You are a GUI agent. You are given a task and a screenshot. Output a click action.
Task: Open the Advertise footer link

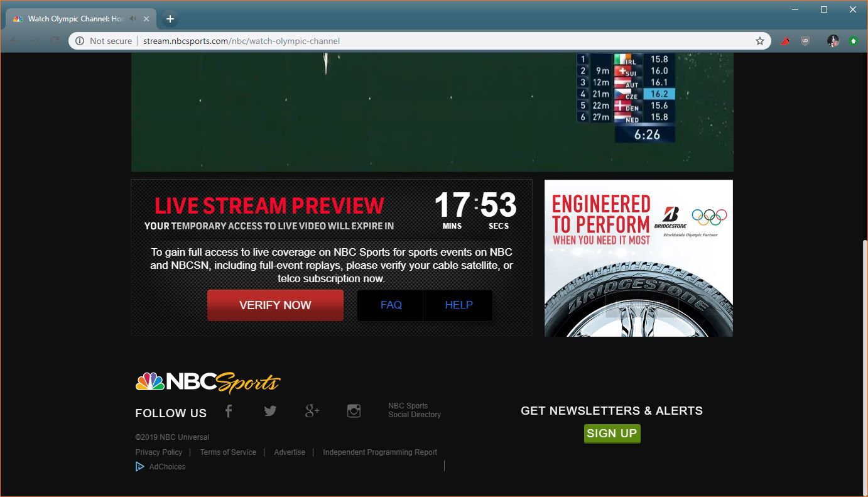290,452
